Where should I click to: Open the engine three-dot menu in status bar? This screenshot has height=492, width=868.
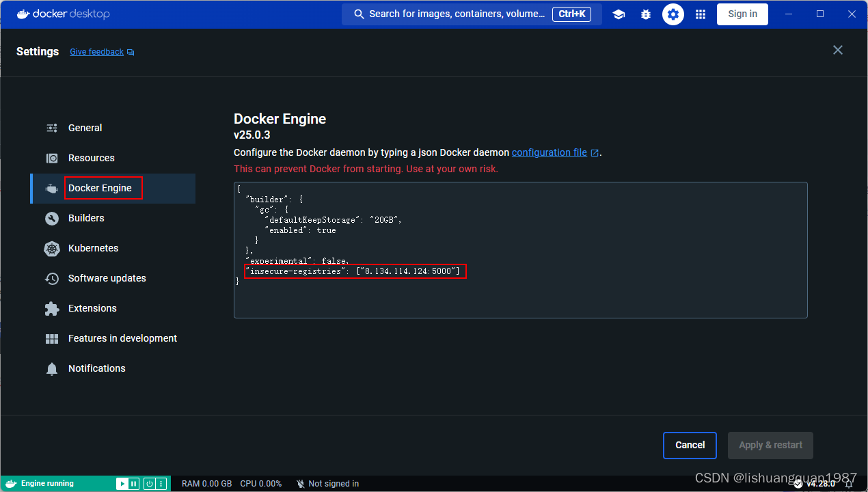click(x=161, y=484)
